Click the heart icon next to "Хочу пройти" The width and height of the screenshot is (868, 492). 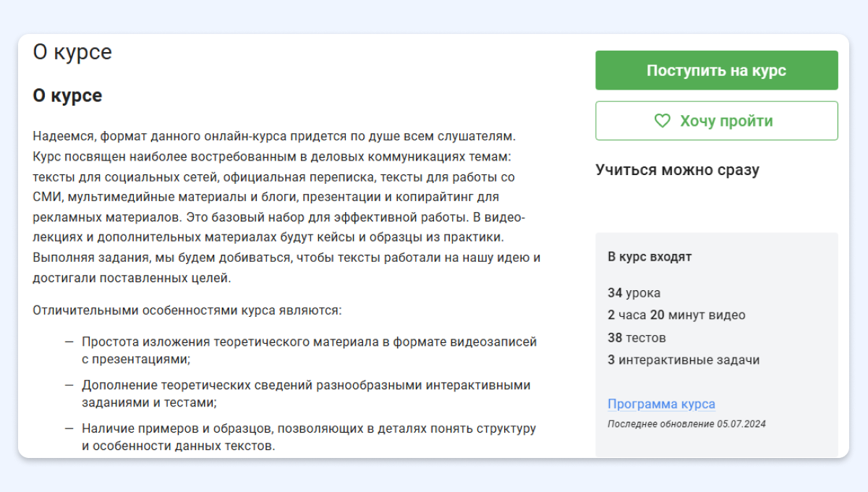click(662, 121)
